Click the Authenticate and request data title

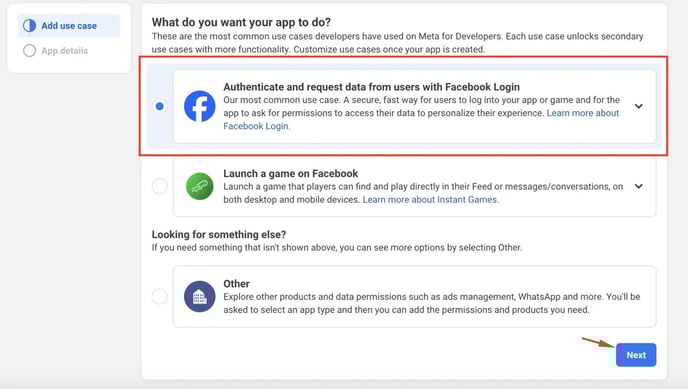point(371,87)
